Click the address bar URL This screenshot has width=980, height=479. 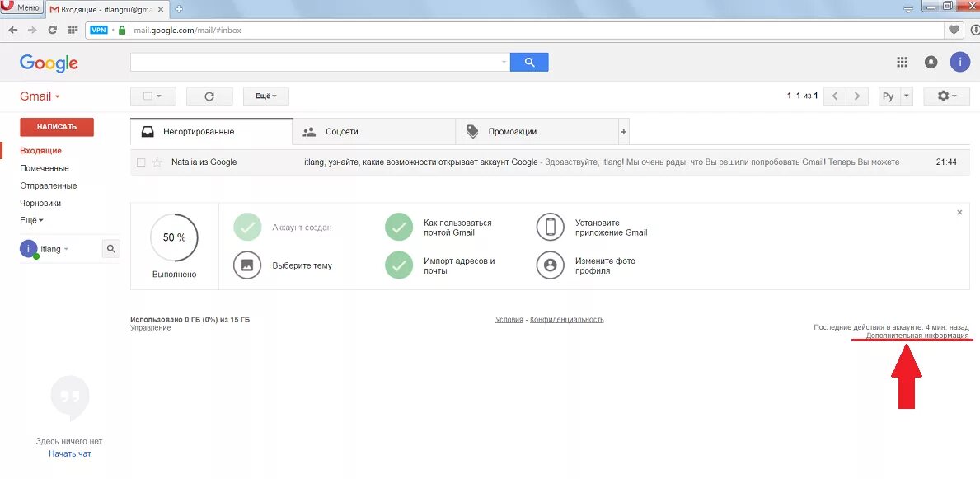pyautogui.click(x=187, y=30)
